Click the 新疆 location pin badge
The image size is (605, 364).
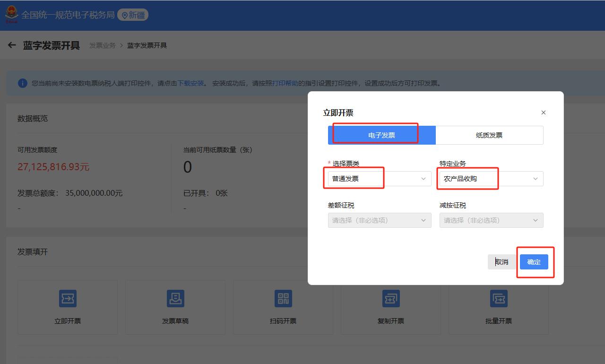point(133,15)
